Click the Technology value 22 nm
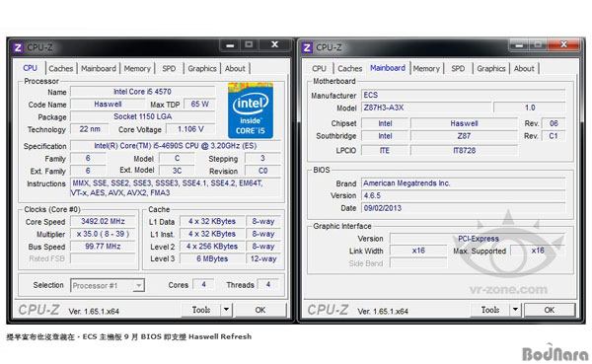The image size is (592, 364). (x=90, y=129)
